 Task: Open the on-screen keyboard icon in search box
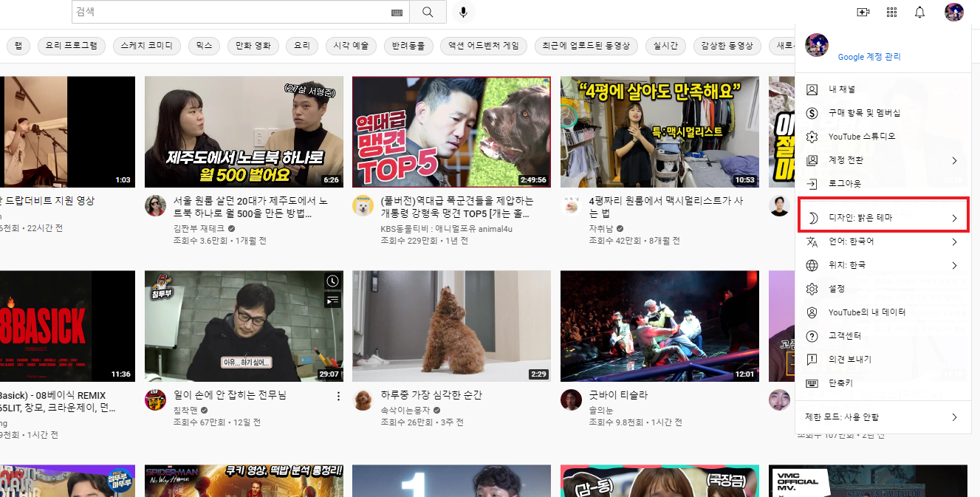[x=397, y=13]
